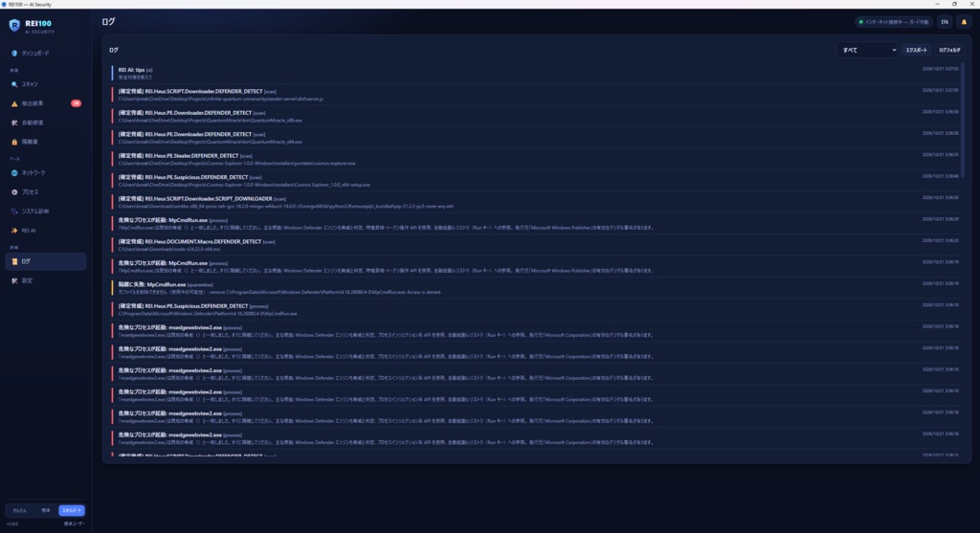980x533 pixels.
Task: Open 自動修復 tools icon in sidebar
Action: (14, 123)
